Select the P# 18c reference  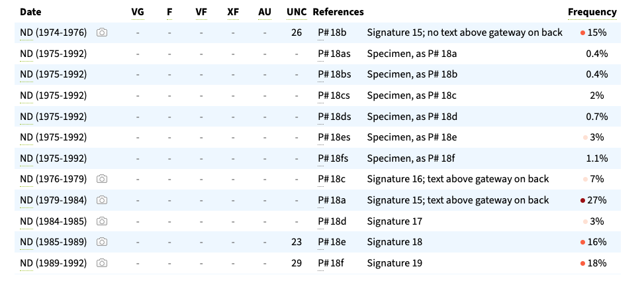click(x=332, y=179)
